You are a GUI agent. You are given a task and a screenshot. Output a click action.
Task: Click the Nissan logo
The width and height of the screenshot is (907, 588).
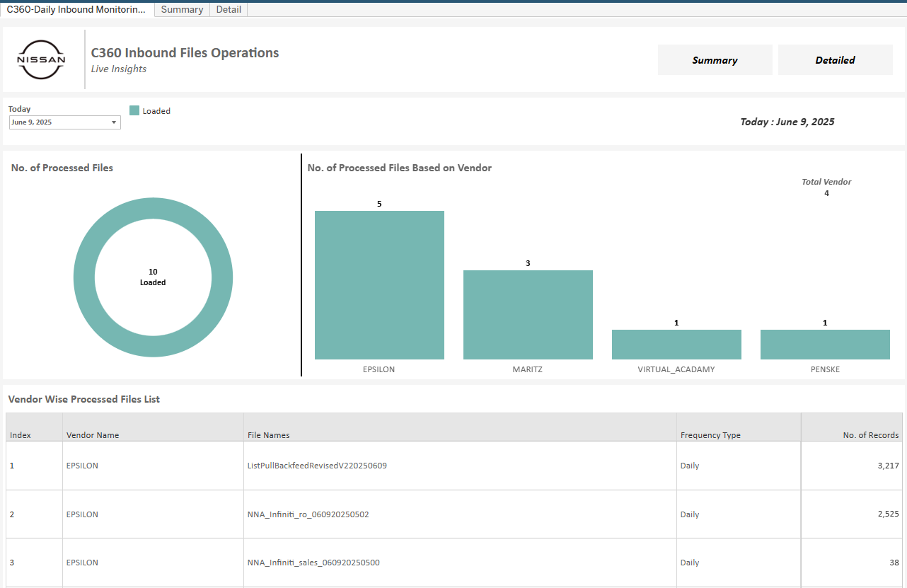tap(41, 59)
